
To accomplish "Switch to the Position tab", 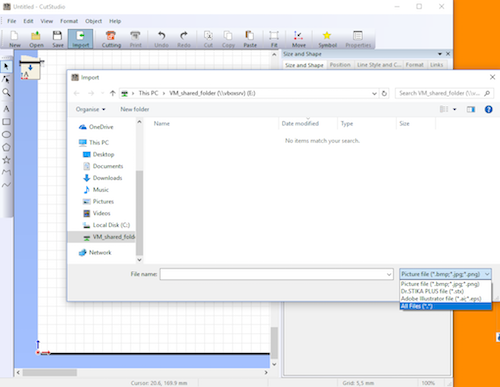I will 340,65.
